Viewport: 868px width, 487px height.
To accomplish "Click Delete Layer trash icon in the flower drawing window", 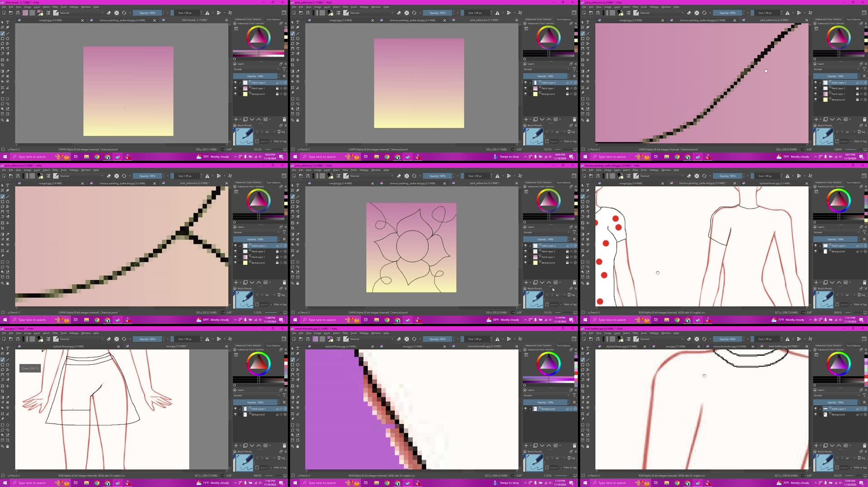I will tap(574, 283).
